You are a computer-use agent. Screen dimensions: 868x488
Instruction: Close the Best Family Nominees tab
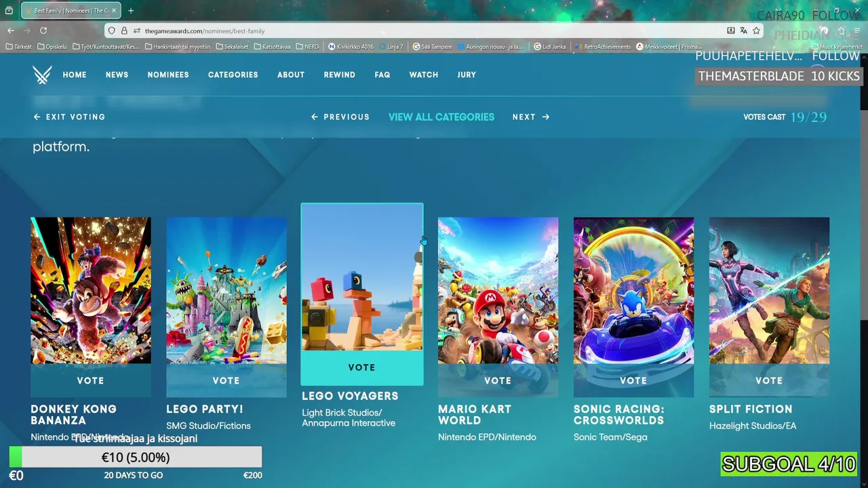[x=114, y=11]
